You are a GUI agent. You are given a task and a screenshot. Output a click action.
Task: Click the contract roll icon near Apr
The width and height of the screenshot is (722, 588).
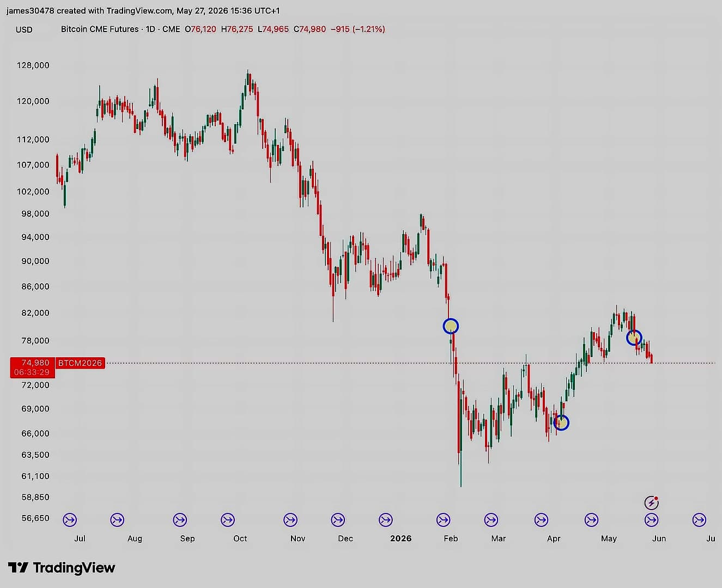541,520
